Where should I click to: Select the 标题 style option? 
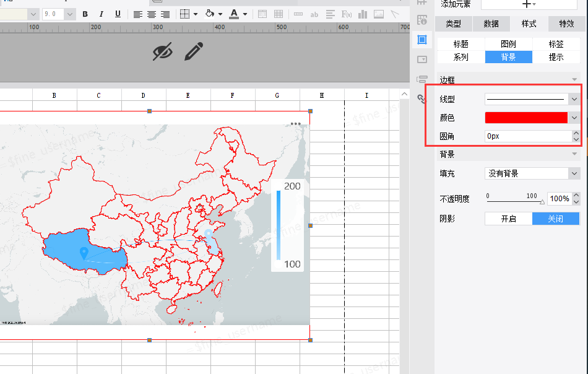point(460,44)
